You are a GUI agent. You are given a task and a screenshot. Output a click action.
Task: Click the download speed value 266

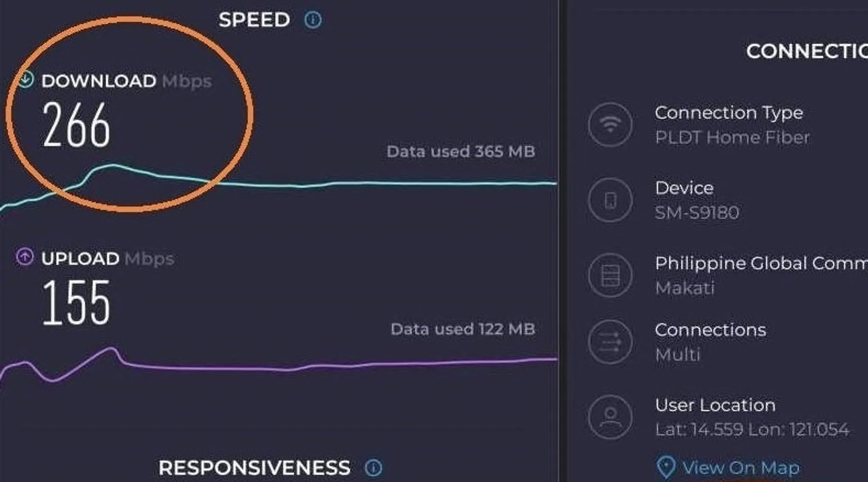click(76, 125)
